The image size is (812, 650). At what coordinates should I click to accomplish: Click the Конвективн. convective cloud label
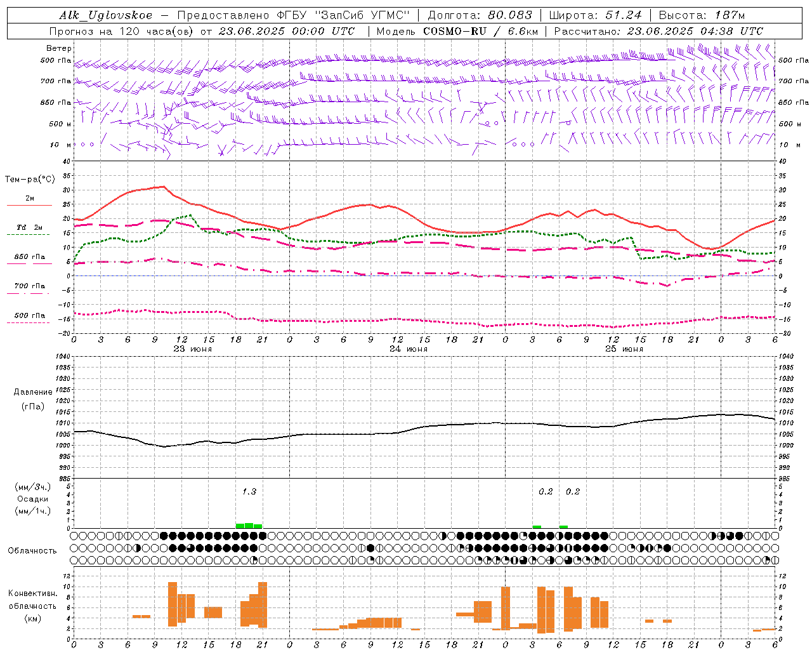pos(32,594)
